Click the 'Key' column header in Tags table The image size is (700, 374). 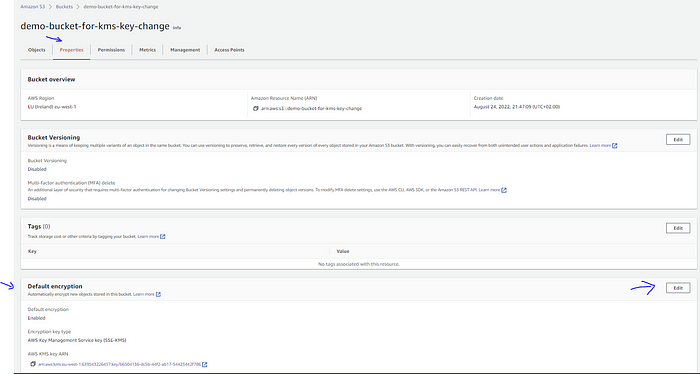pos(32,251)
